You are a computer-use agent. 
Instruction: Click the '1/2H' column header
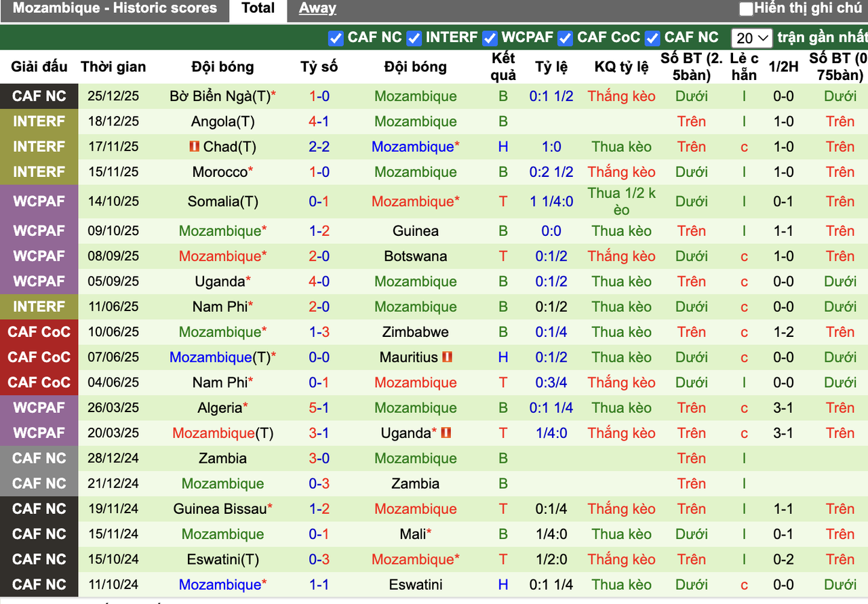pyautogui.click(x=783, y=66)
